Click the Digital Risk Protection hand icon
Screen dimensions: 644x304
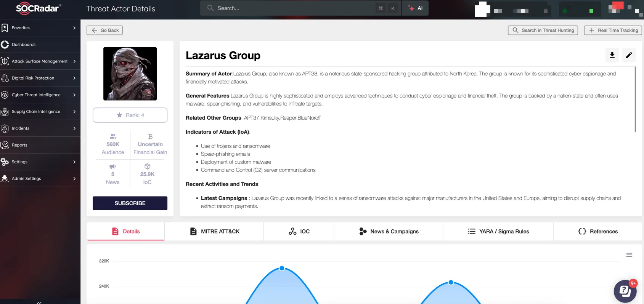point(5,78)
